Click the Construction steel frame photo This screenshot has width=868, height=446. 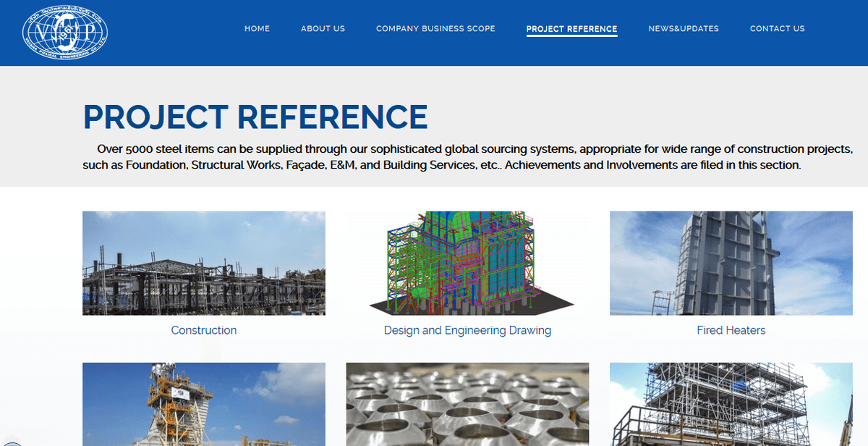[x=204, y=263]
